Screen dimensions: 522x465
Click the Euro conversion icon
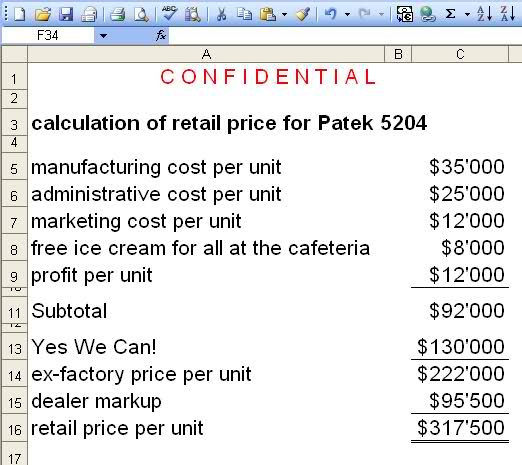(404, 14)
